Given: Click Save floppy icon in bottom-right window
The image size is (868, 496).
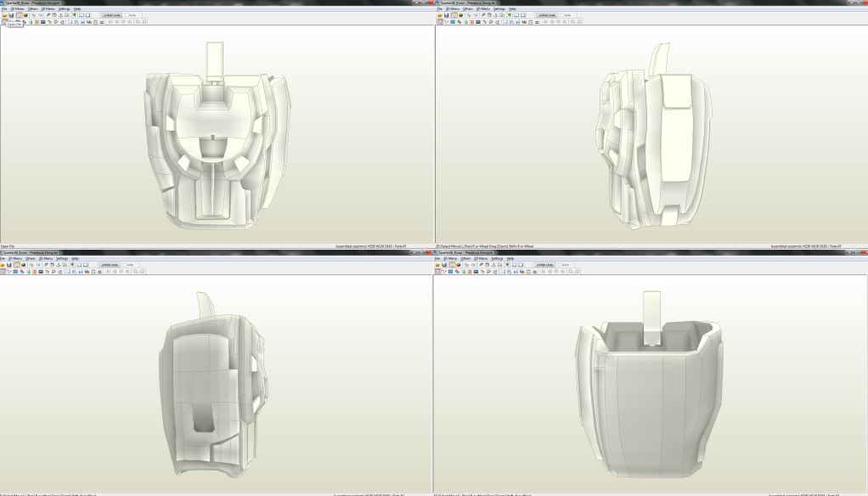Looking at the screenshot, I should pyautogui.click(x=444, y=265).
